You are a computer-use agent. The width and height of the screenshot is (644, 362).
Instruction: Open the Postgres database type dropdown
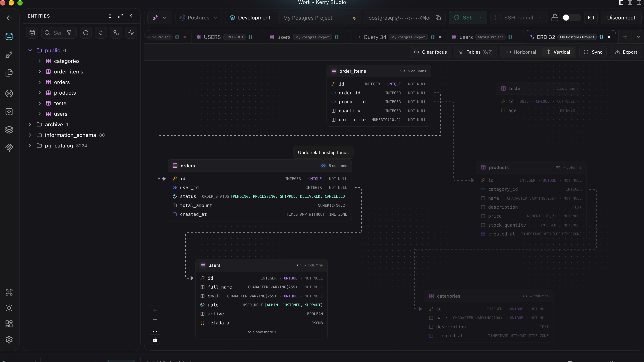coord(198,18)
